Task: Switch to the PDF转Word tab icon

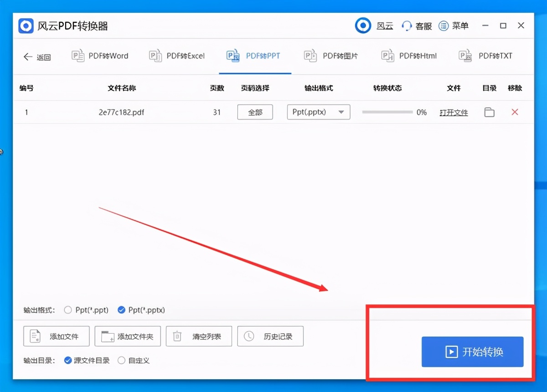Action: [78, 56]
